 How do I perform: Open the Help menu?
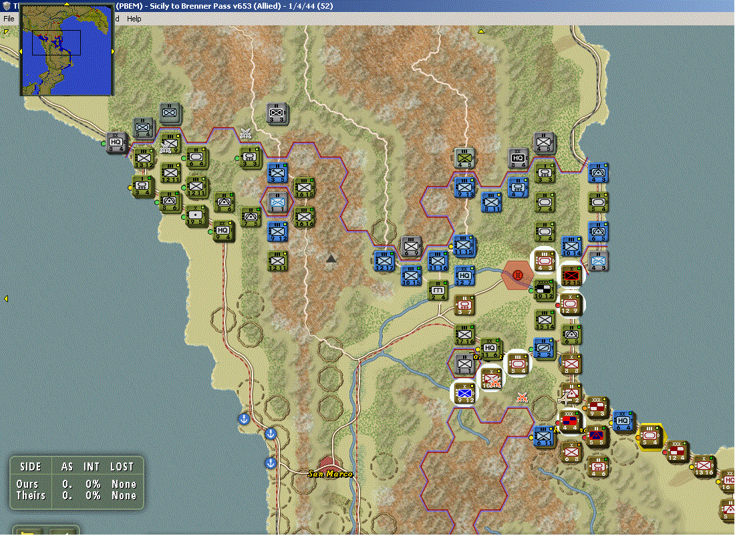[134, 19]
